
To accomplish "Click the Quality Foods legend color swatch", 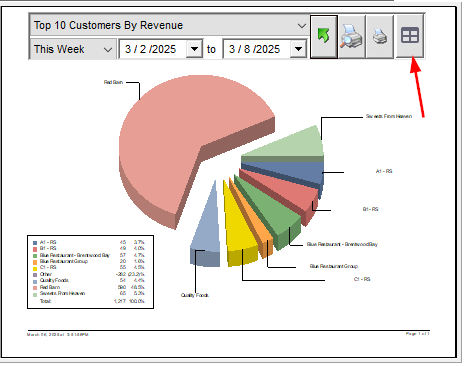I will coord(35,281).
